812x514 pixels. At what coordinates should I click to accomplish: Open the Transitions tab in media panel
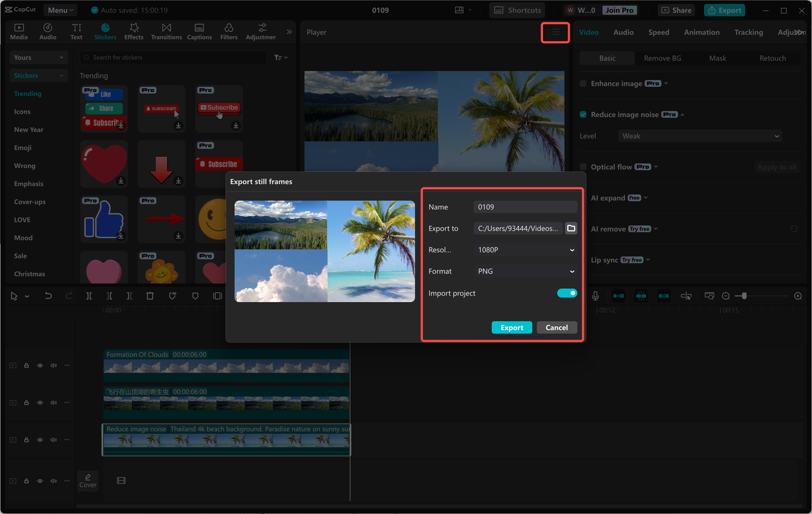tap(166, 32)
